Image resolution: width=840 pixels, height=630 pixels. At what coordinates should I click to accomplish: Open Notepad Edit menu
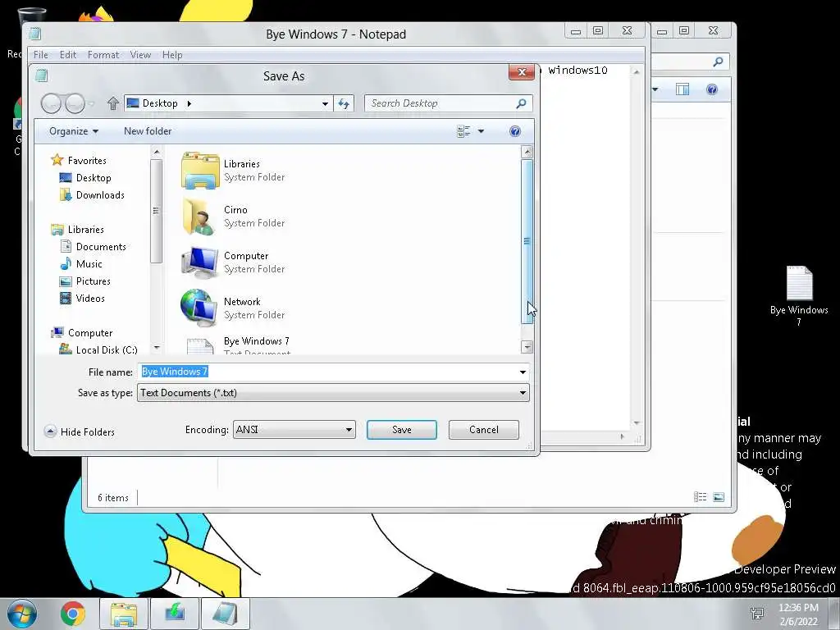click(x=68, y=55)
